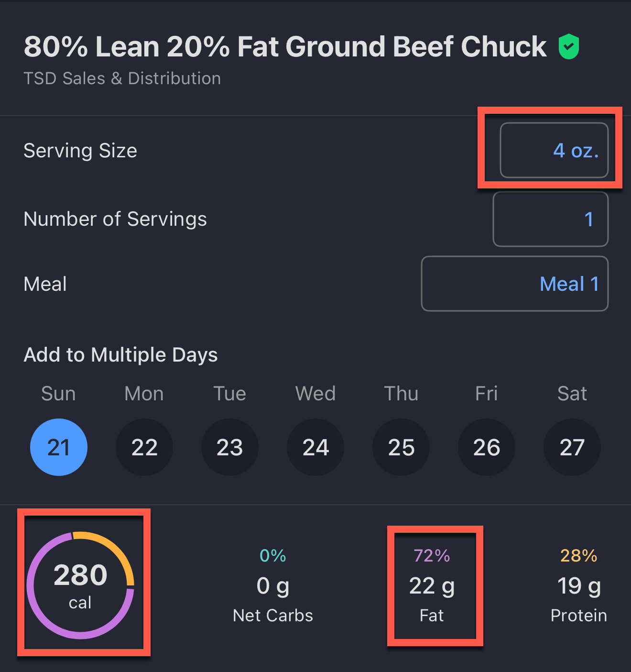Click the Add to Multiple Days heading
This screenshot has width=631, height=672.
pos(121,355)
